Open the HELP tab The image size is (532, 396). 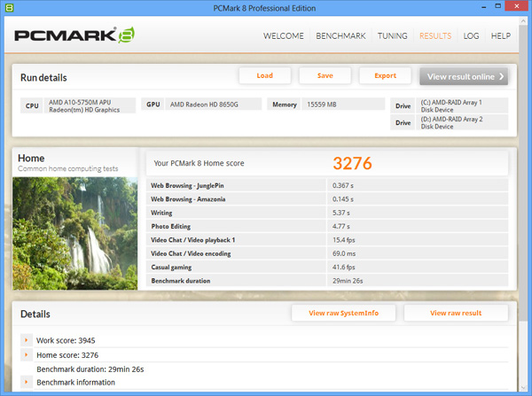500,36
